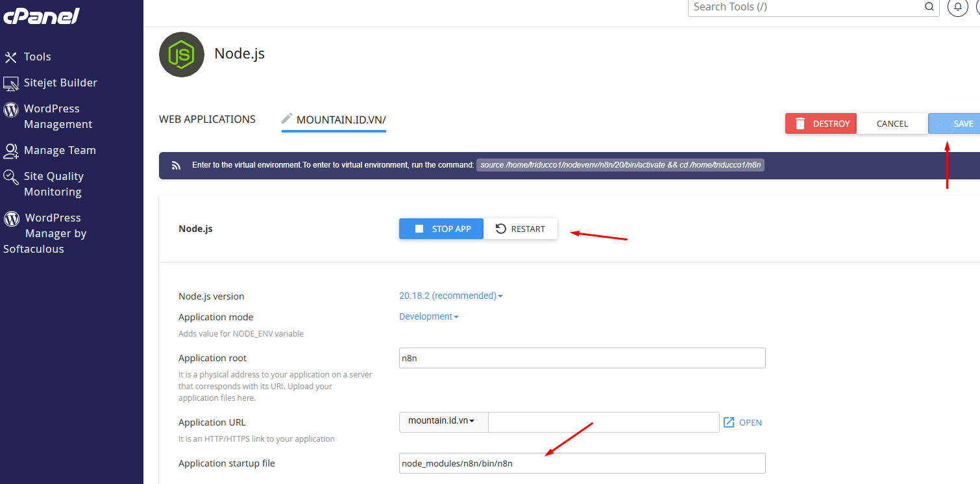Open the Node.js version 20.18.2 dropdown
The width and height of the screenshot is (980, 484).
click(x=451, y=296)
